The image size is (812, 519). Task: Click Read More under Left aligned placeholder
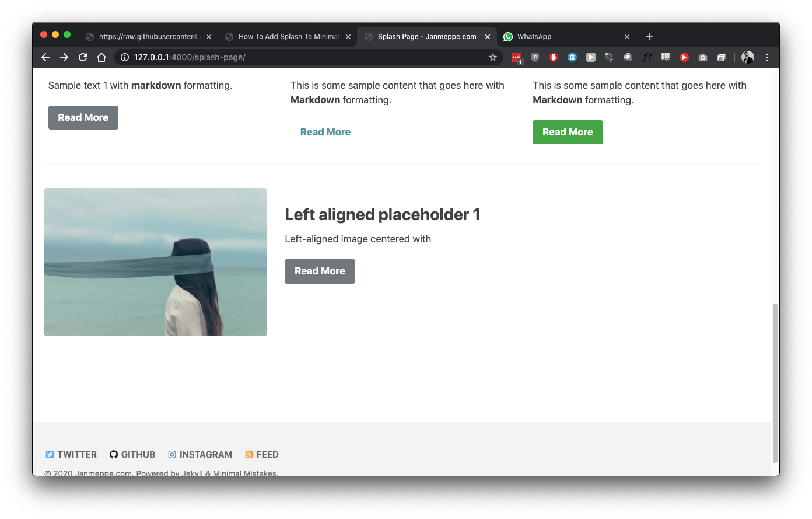click(x=320, y=271)
